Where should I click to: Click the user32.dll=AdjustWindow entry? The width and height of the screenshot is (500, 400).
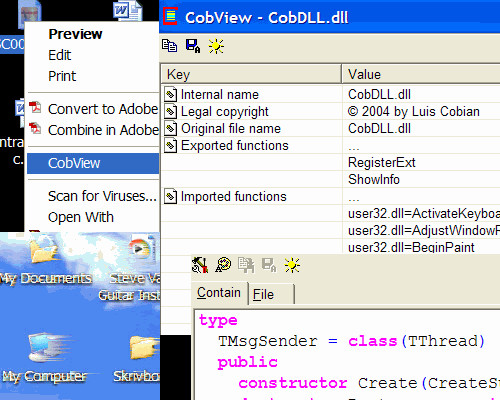click(x=424, y=231)
